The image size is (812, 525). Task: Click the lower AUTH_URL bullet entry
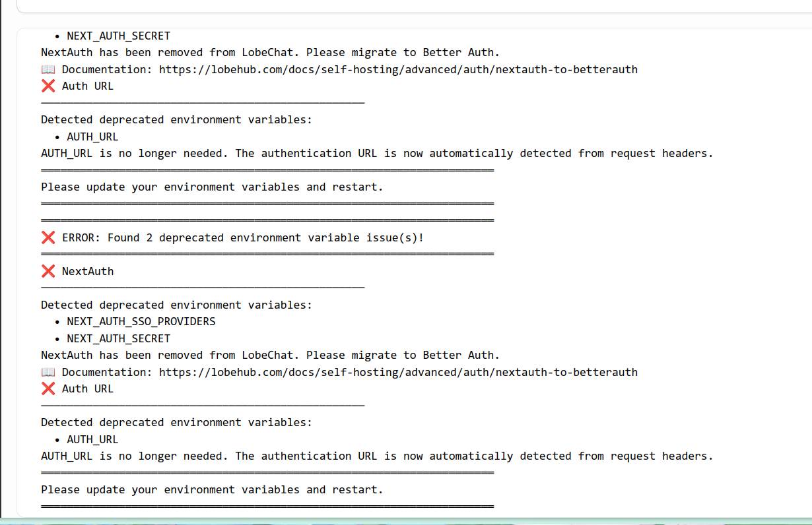[92, 439]
